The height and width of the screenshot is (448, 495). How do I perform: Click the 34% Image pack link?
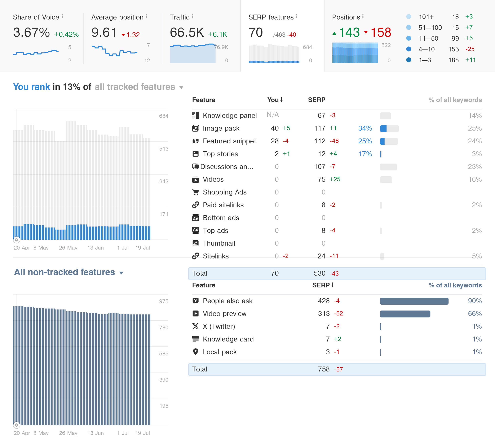365,128
